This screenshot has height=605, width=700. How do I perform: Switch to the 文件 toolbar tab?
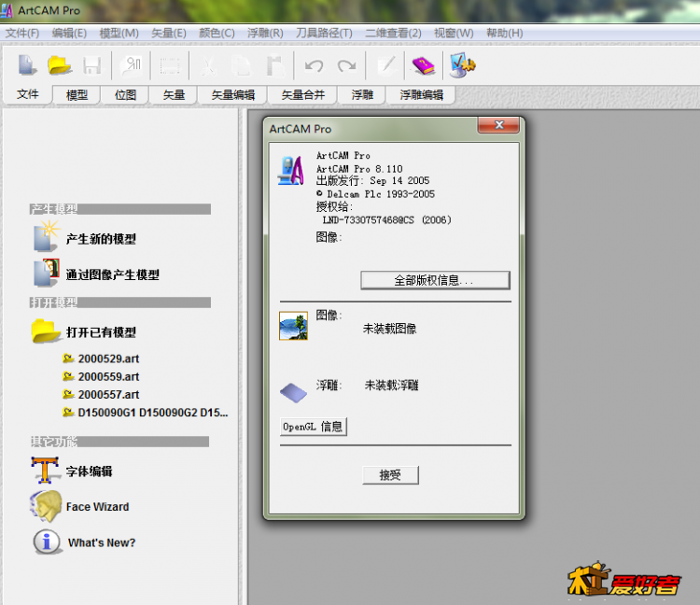[27, 94]
